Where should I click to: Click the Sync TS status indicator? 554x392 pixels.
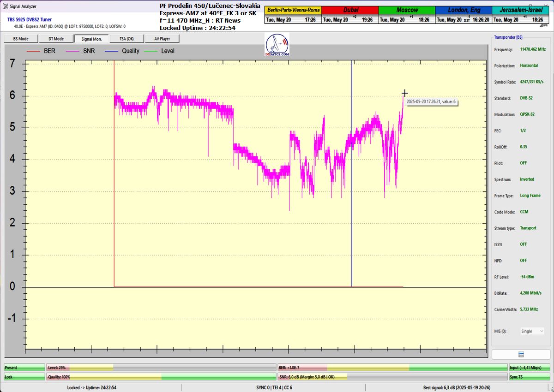pyautogui.click(x=529, y=377)
